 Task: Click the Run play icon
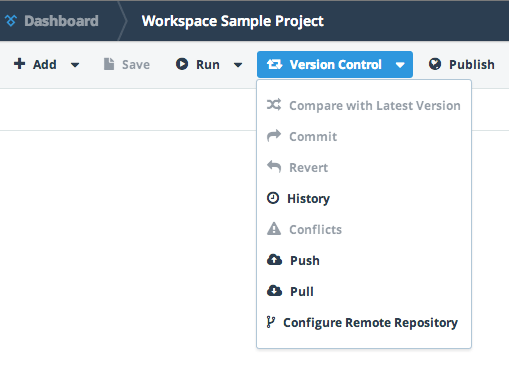click(182, 64)
